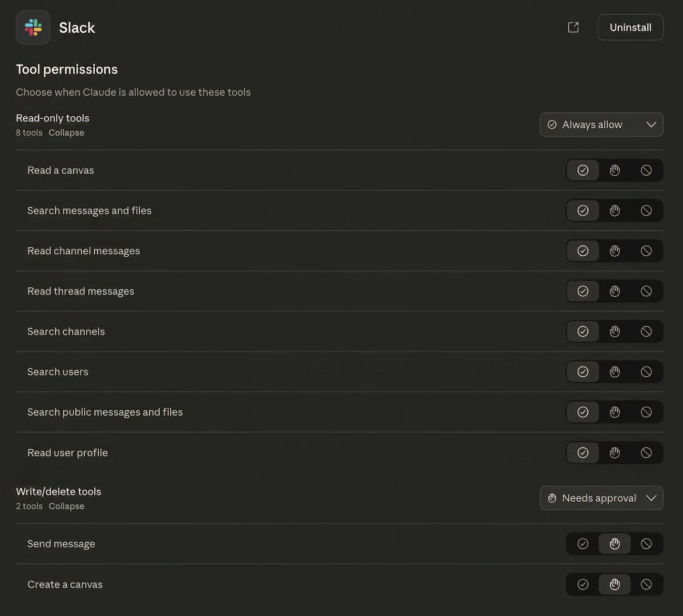Always allow the Read a canvas tool

583,170
